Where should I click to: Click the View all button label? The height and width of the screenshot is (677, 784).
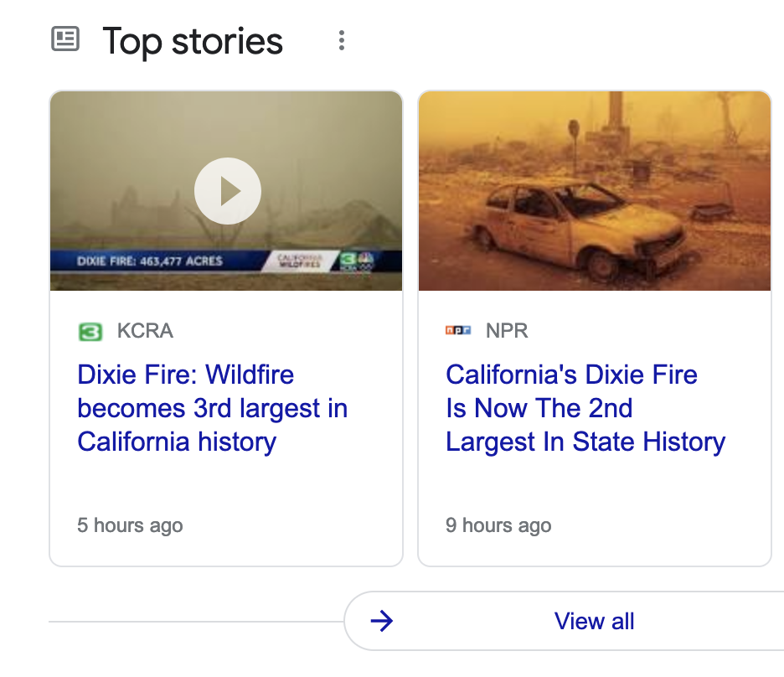click(x=594, y=621)
